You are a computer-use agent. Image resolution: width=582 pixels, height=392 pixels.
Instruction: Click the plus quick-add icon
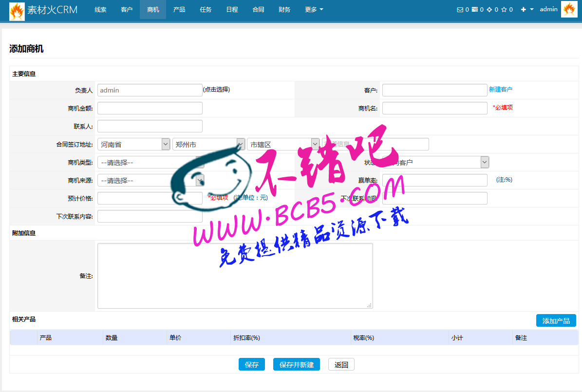coord(524,10)
